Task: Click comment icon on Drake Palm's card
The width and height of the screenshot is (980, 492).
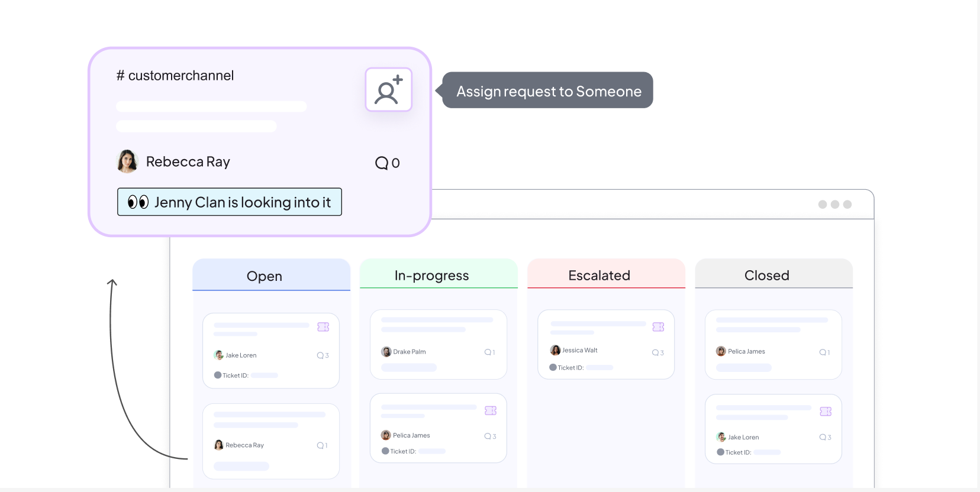Action: pos(488,352)
